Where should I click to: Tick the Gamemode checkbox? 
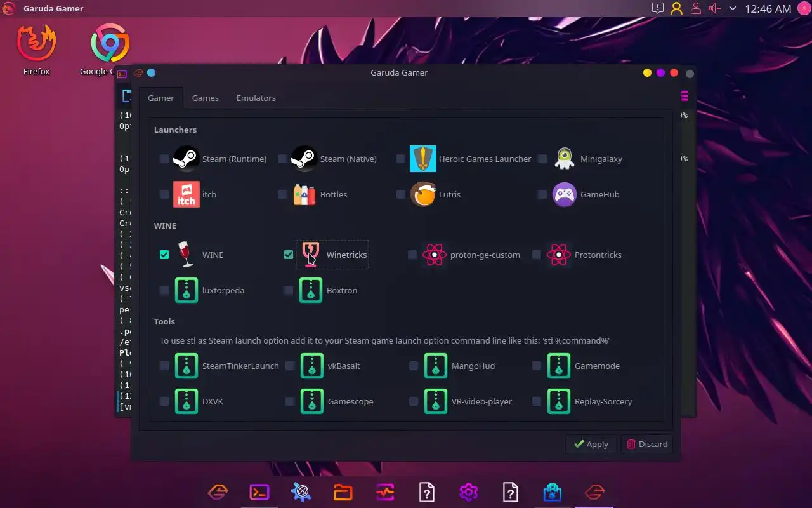537,366
